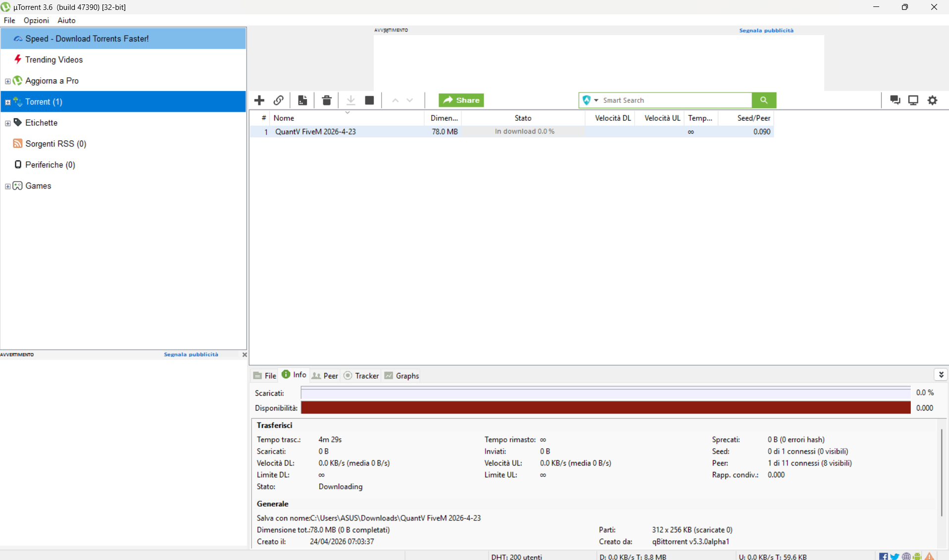The height and width of the screenshot is (560, 949).
Task: Click Segnala pubblicità link in sidebar ad
Action: (191, 355)
